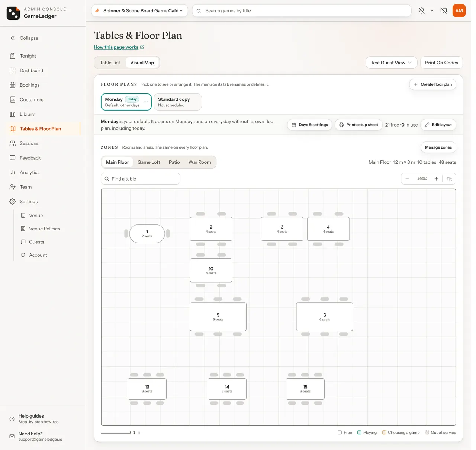Click the Guests chat icon
Image resolution: width=476 pixels, height=450 pixels.
click(x=23, y=242)
